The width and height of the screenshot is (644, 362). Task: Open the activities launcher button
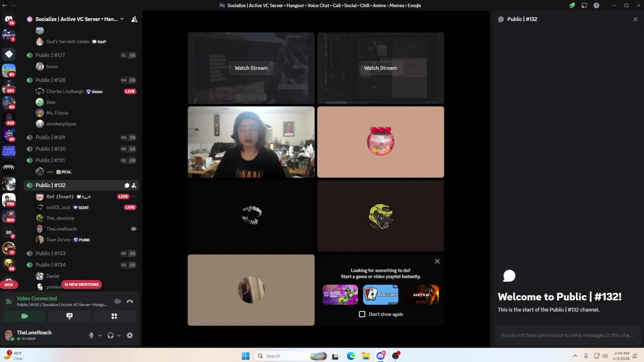(x=114, y=316)
